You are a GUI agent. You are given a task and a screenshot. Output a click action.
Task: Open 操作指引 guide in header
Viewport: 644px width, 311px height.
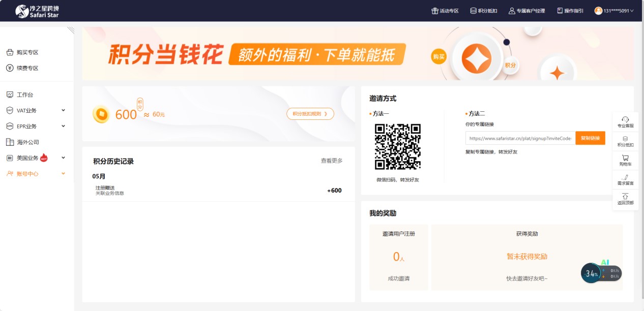pyautogui.click(x=560, y=11)
